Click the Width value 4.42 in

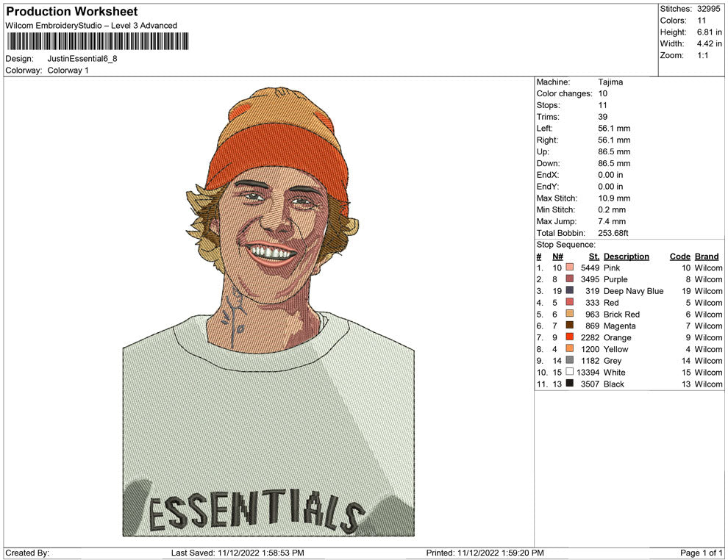709,43
